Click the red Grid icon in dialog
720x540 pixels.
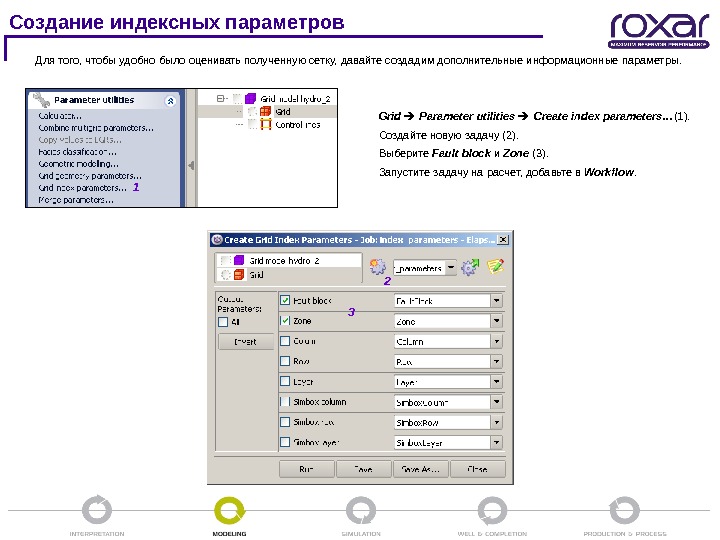(x=239, y=275)
